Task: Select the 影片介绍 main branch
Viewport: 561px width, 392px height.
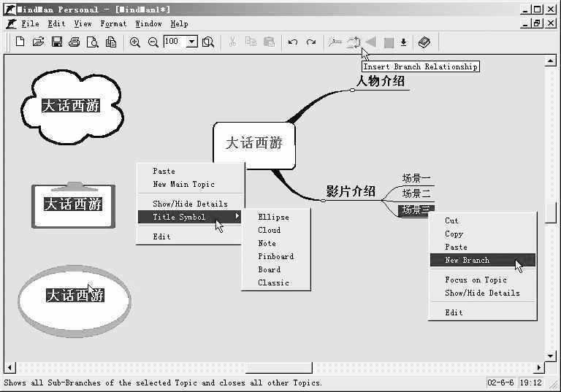Action: [x=351, y=191]
